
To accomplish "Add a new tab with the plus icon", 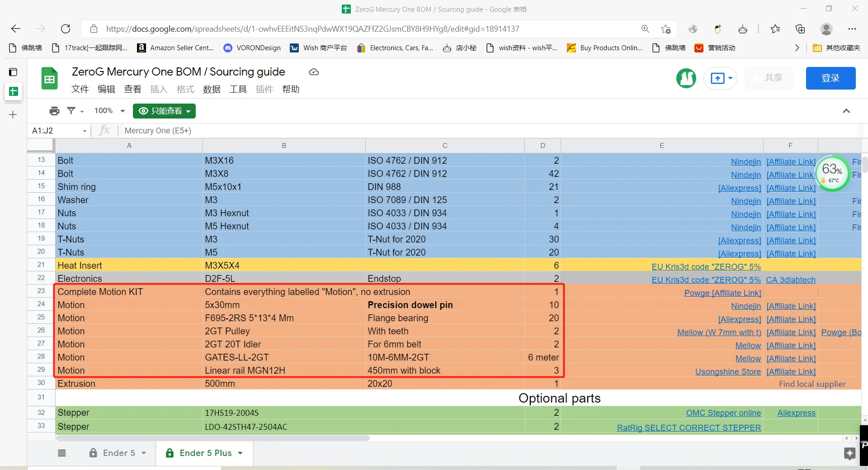I will tap(13, 115).
